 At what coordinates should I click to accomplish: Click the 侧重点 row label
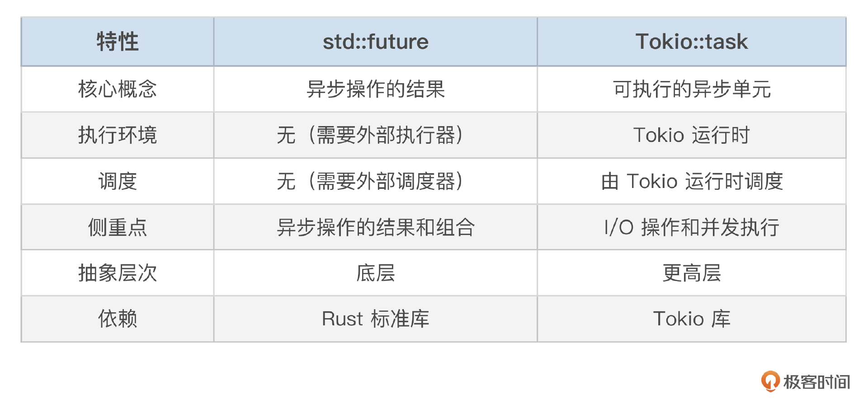(x=118, y=227)
